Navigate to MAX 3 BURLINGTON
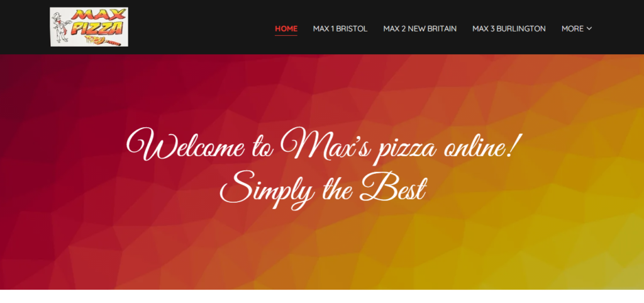This screenshot has height=303, width=644. [509, 29]
